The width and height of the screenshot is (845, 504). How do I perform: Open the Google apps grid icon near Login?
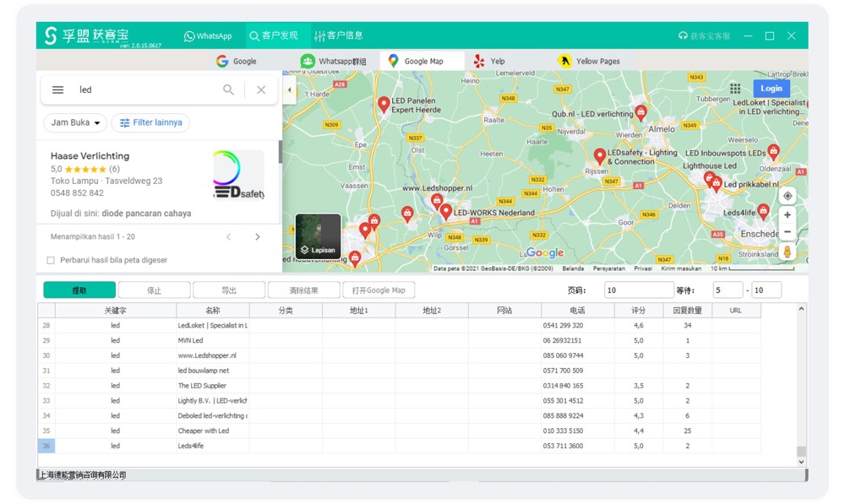(735, 88)
